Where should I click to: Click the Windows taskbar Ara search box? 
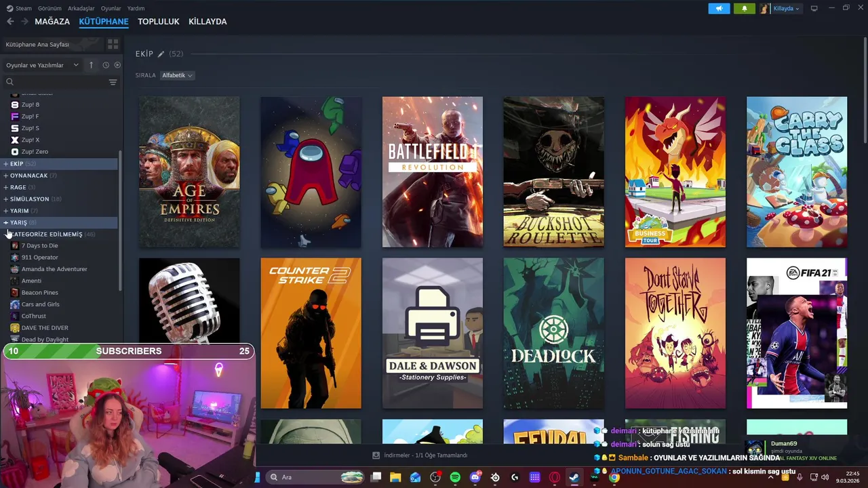[x=315, y=477]
